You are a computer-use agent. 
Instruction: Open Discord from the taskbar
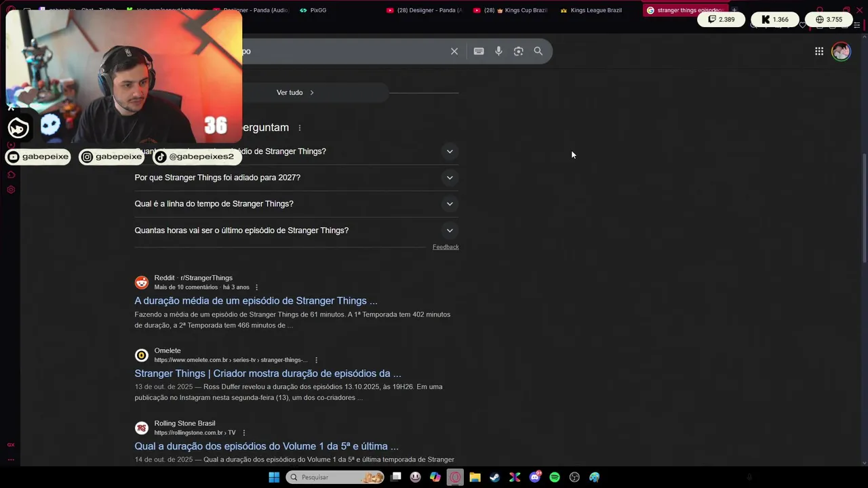(x=535, y=477)
